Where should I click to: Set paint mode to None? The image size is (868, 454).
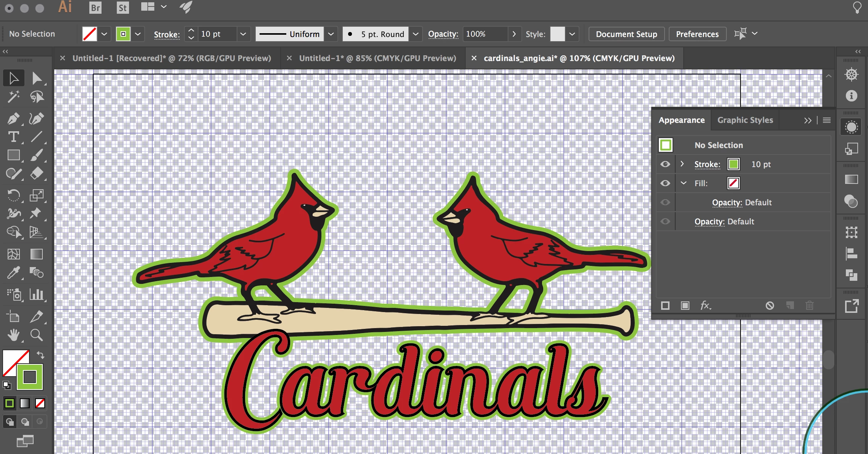[40, 403]
